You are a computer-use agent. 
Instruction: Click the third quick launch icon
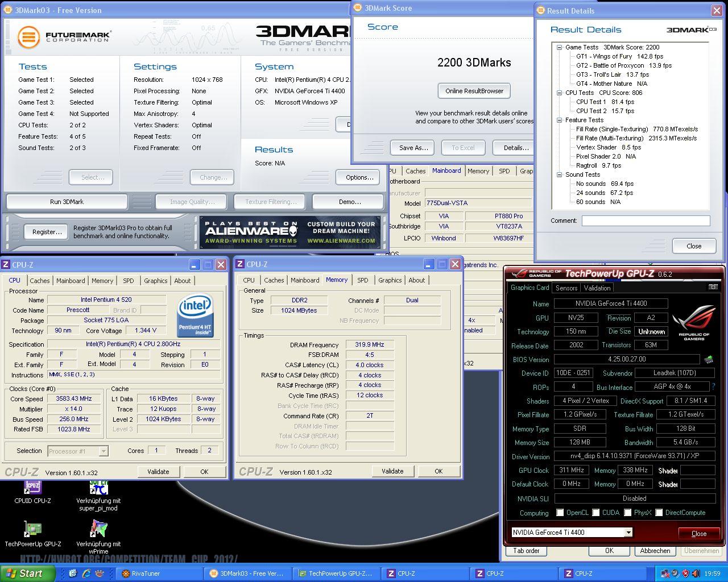pos(100,573)
